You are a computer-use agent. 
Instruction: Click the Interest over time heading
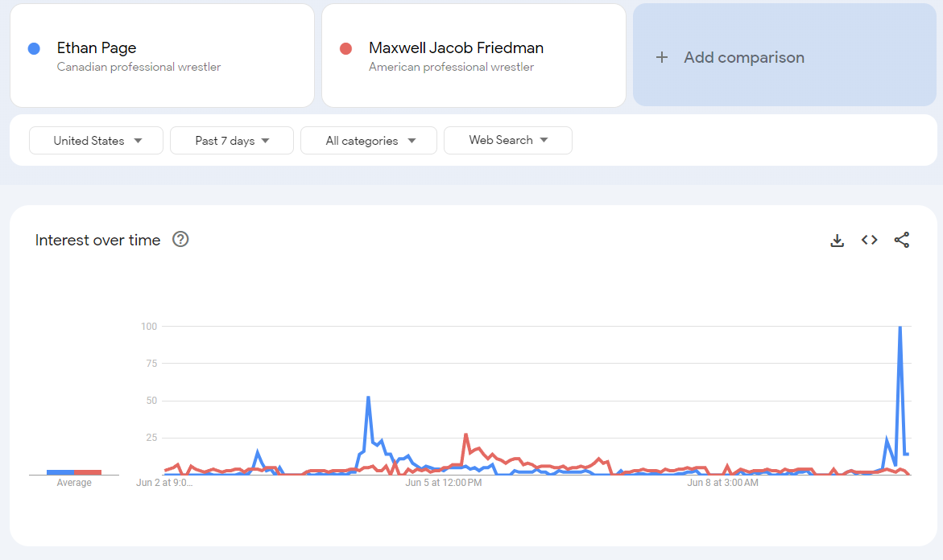(97, 240)
